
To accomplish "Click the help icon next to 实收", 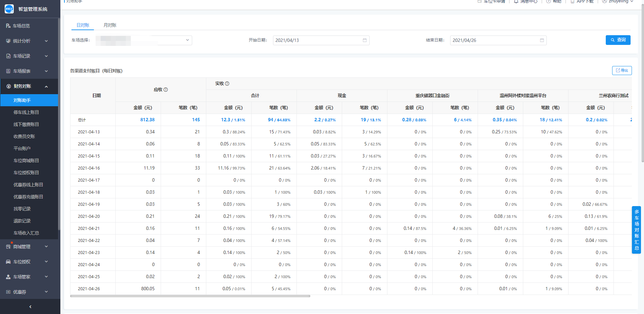I will click(x=227, y=84).
